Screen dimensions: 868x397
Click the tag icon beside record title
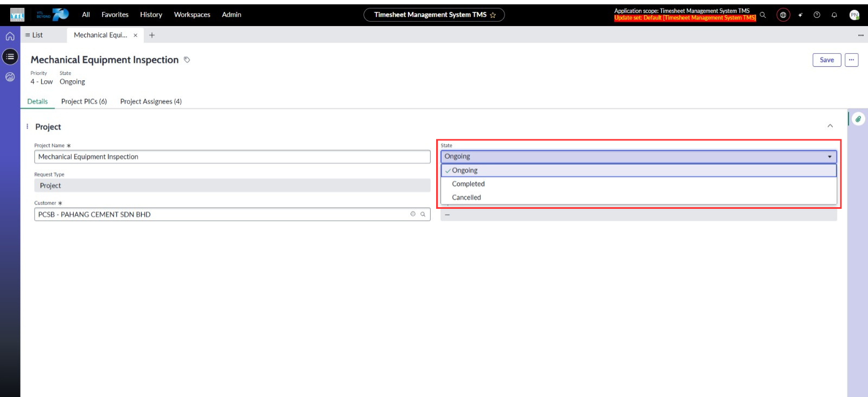coord(187,60)
